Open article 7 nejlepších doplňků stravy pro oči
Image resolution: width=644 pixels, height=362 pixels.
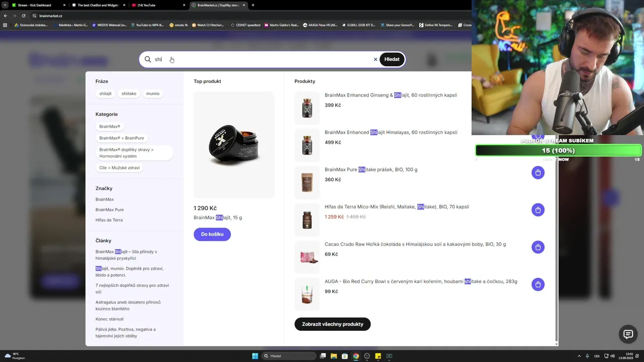point(132,289)
